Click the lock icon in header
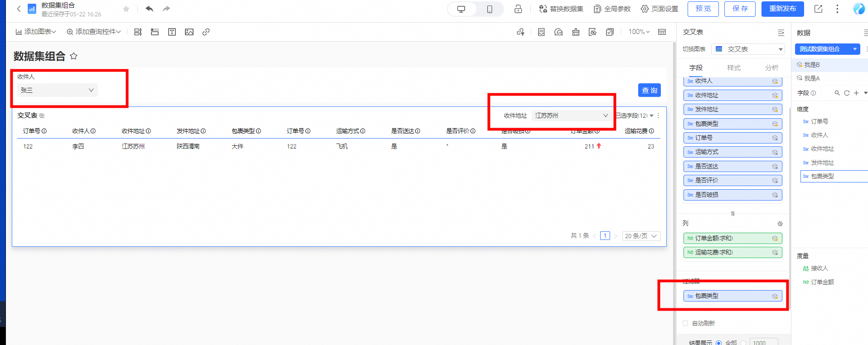The width and height of the screenshot is (868, 345). pos(518,9)
